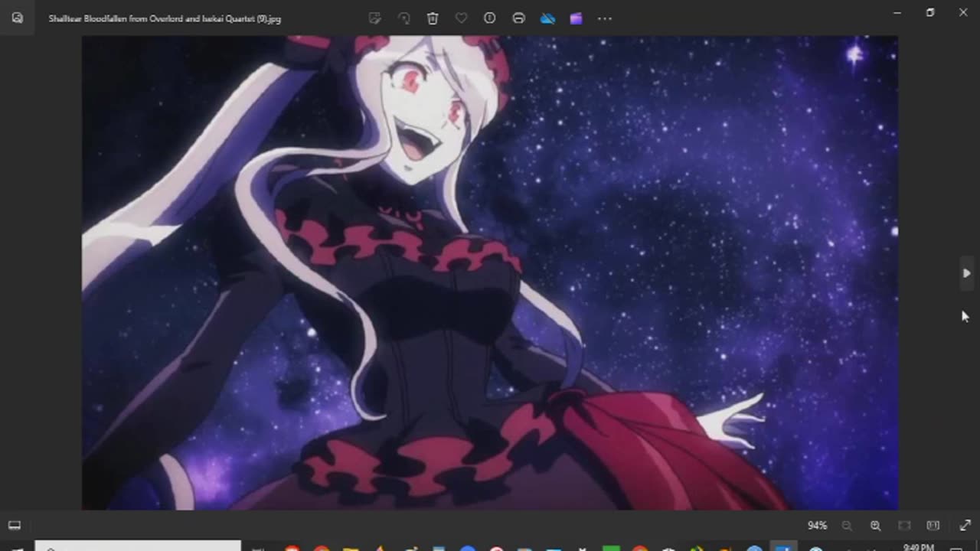Viewport: 980px width, 551px height.
Task: Toggle the filmstrip view icon
Action: tap(15, 526)
